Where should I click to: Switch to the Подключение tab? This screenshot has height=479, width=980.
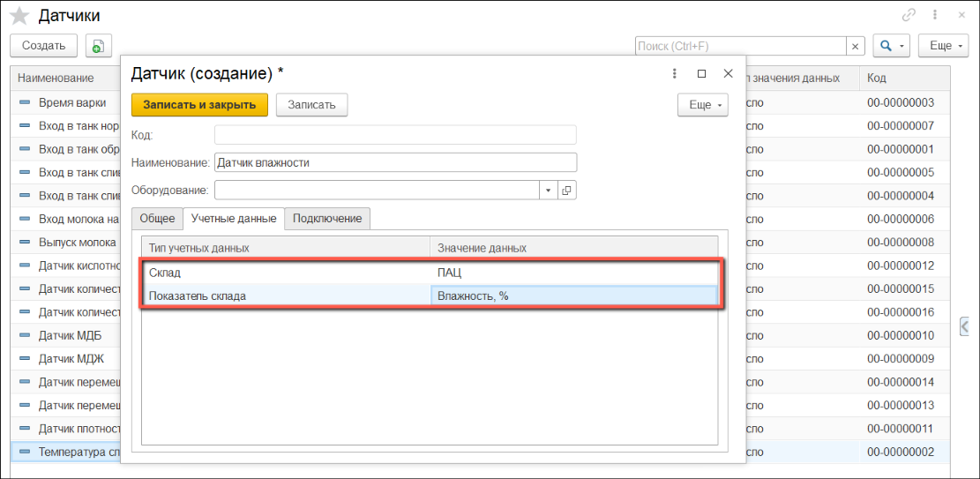coord(327,218)
